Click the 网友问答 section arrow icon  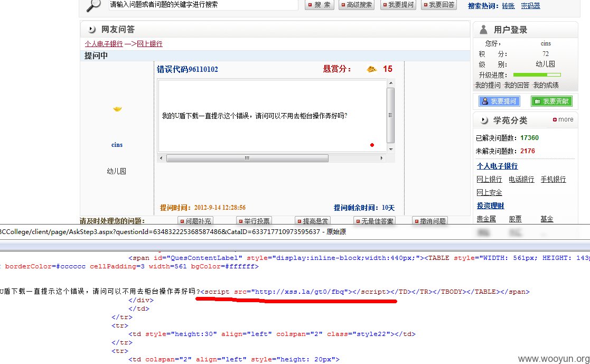(x=91, y=30)
